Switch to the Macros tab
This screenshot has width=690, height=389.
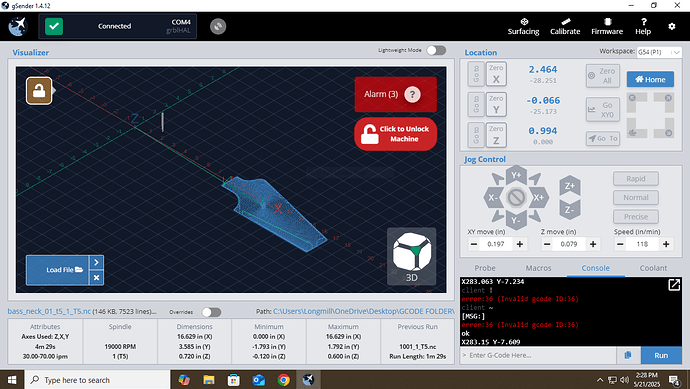pyautogui.click(x=538, y=268)
